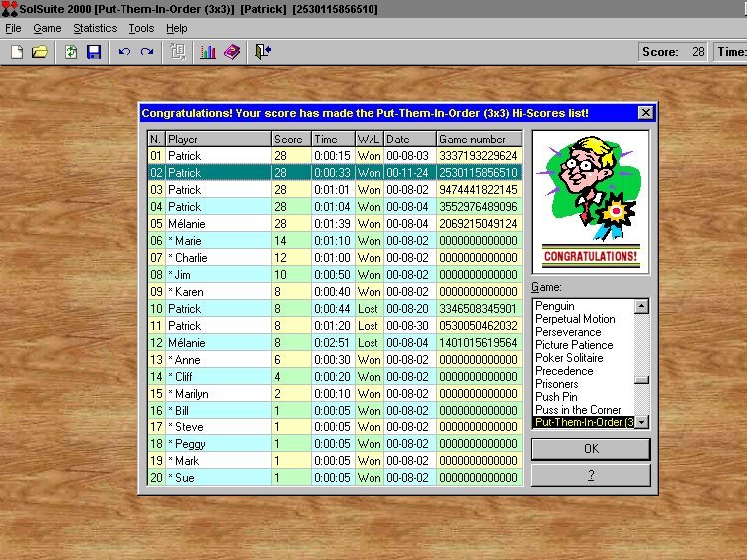The image size is (747, 560).
Task: Select row 04 Patrick 0:01:04
Action: pos(335,207)
